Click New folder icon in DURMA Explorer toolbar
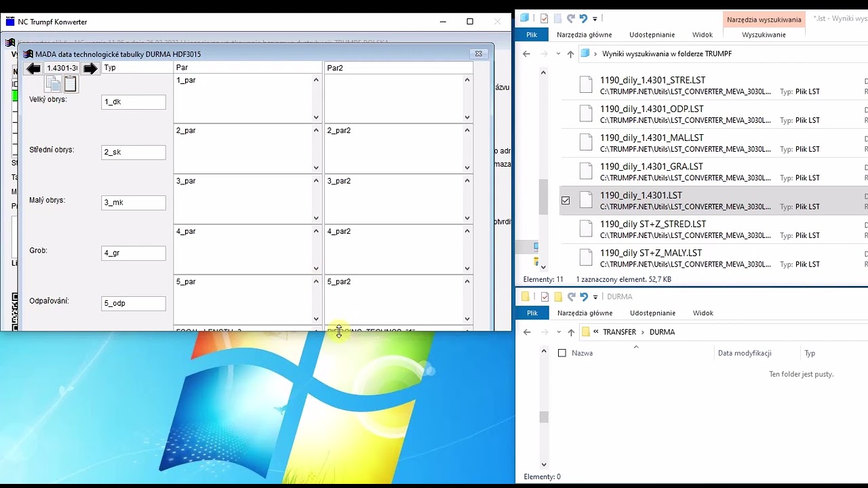This screenshot has height=488, width=868. (557, 297)
